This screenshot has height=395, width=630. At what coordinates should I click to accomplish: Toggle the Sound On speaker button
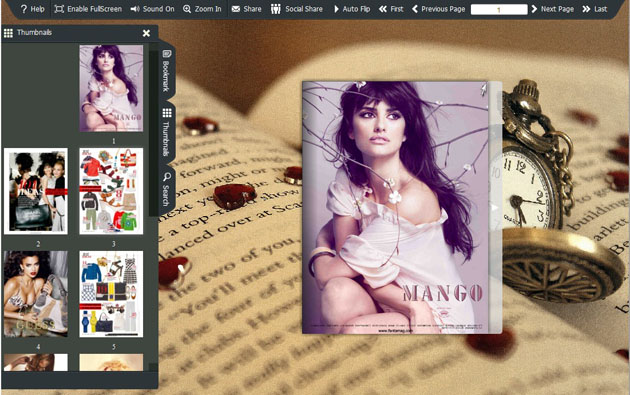pyautogui.click(x=152, y=9)
